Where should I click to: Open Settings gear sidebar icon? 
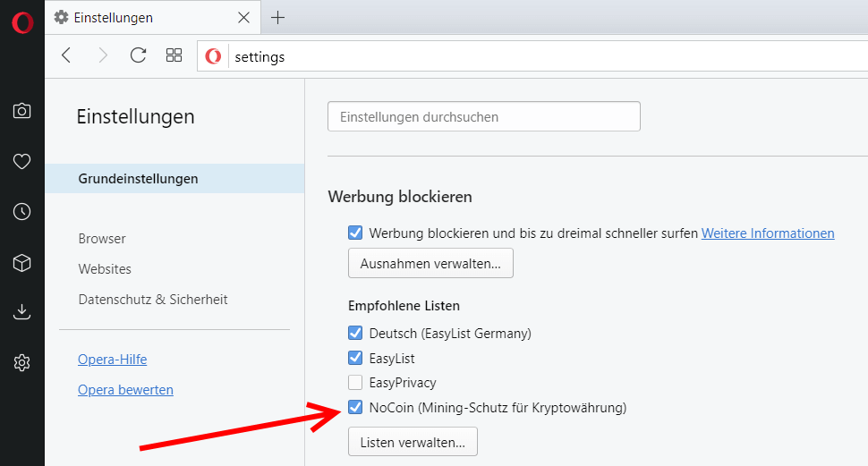(x=22, y=363)
